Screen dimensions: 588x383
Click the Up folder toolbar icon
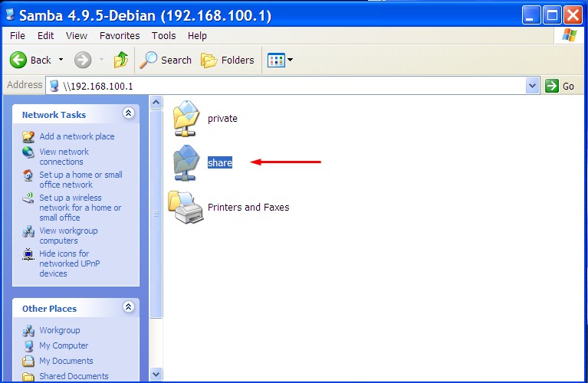[x=120, y=60]
